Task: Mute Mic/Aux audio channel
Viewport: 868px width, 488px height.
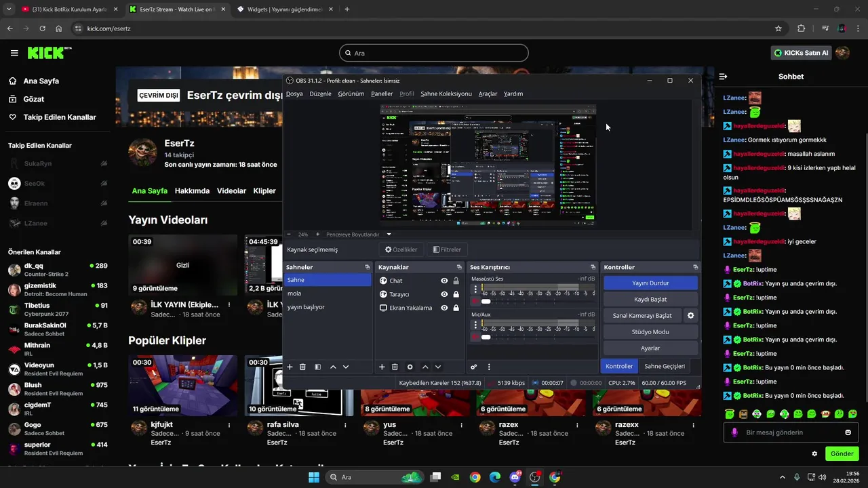Action: tap(475, 337)
